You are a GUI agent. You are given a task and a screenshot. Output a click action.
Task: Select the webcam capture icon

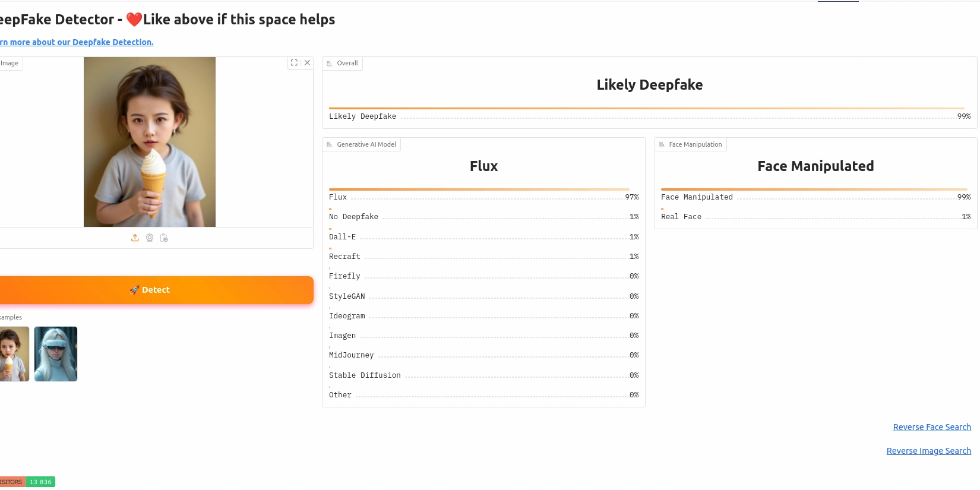pyautogui.click(x=150, y=238)
